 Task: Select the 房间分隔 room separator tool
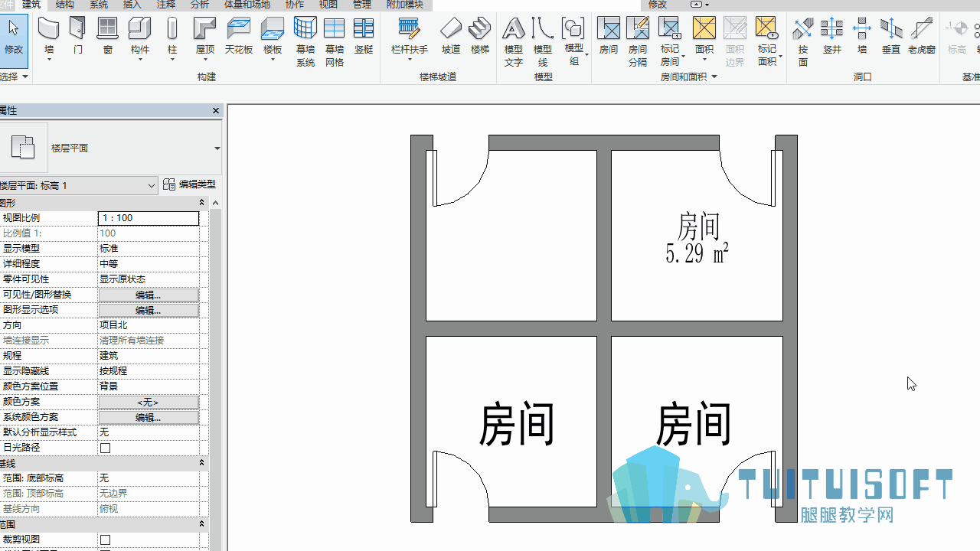638,41
